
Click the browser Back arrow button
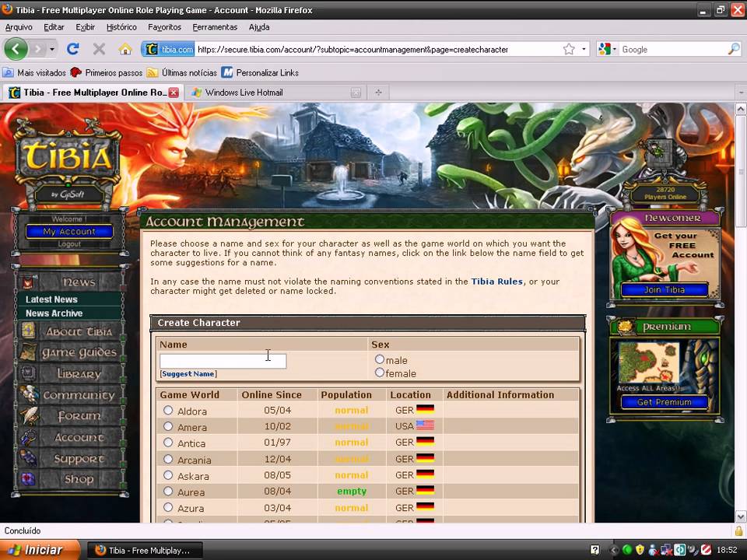(16, 48)
